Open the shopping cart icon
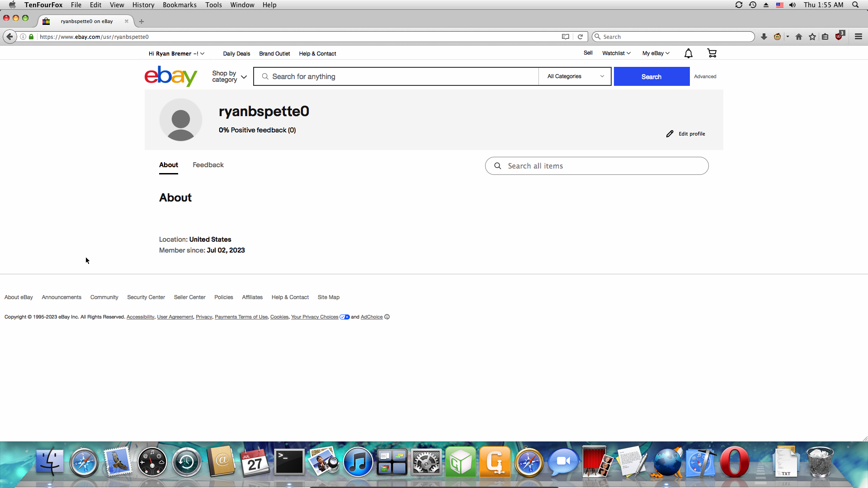The image size is (868, 488). pyautogui.click(x=712, y=53)
